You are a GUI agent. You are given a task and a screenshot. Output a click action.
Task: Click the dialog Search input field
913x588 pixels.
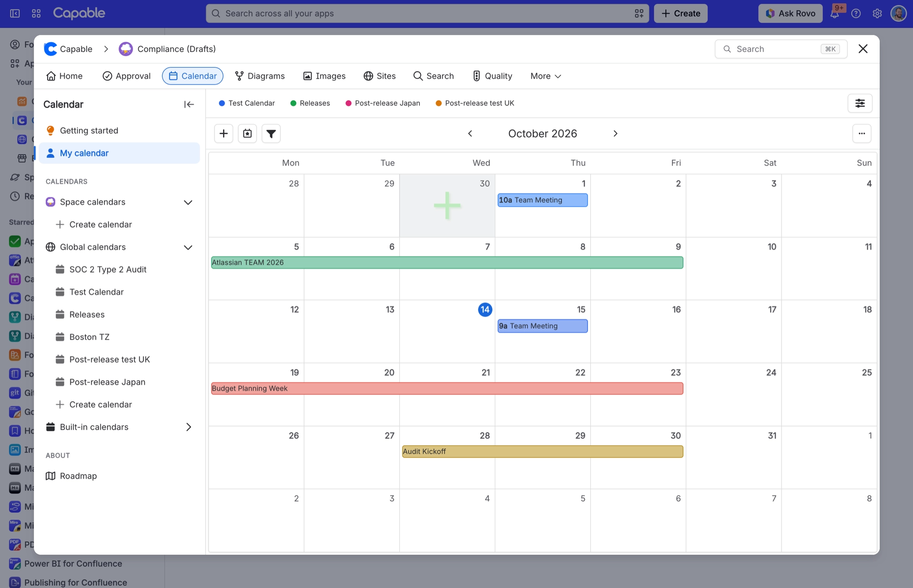click(781, 49)
